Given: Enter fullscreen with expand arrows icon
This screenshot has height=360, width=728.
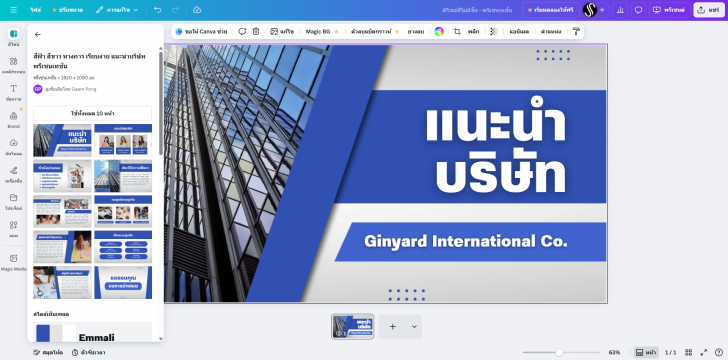Looking at the screenshot, I should coord(704,353).
